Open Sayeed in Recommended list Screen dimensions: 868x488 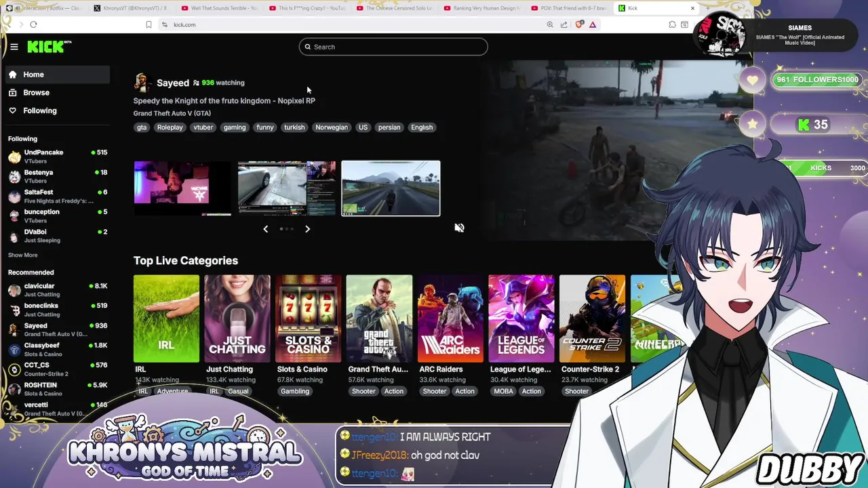pos(57,329)
